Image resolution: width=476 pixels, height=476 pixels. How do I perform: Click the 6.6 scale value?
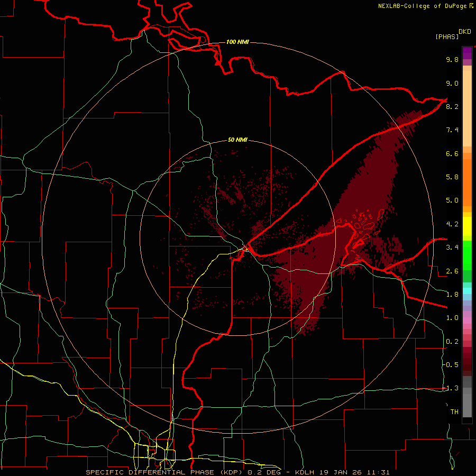tap(452, 153)
